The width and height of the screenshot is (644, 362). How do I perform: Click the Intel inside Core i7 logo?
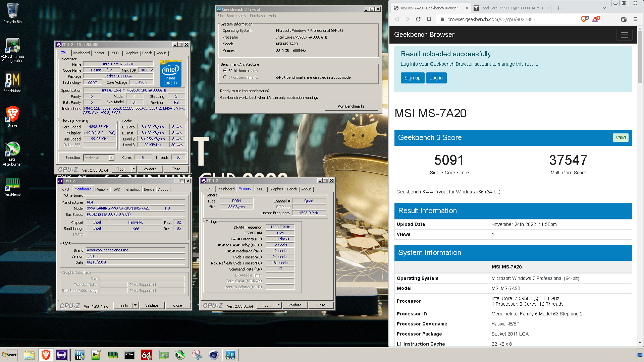click(x=171, y=73)
